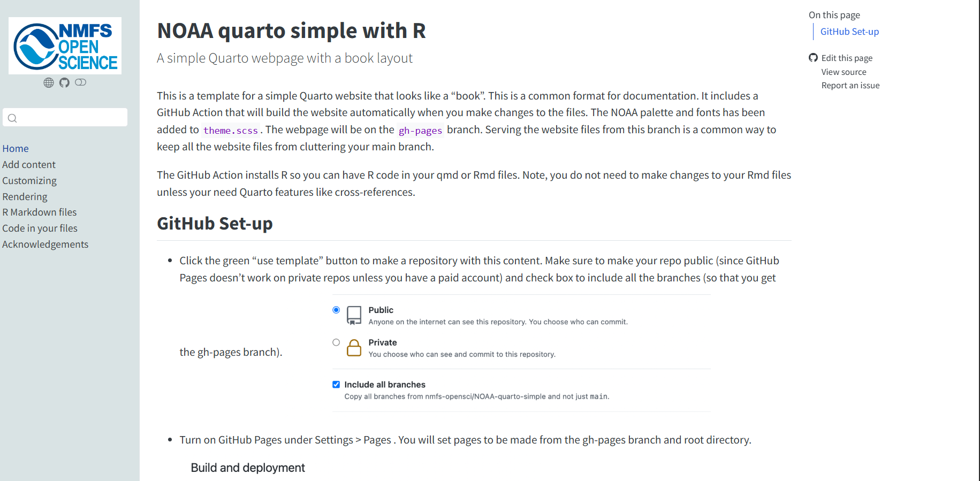Click the NMFS Open Science logo

[65, 46]
